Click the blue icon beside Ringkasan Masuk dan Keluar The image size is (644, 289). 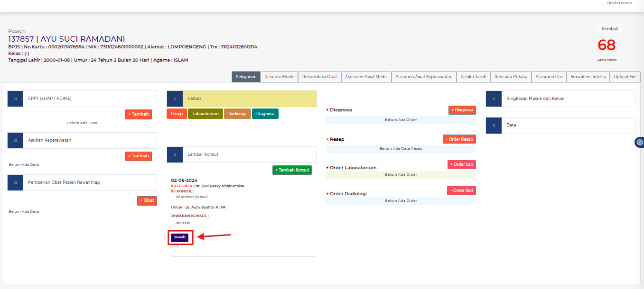[494, 99]
